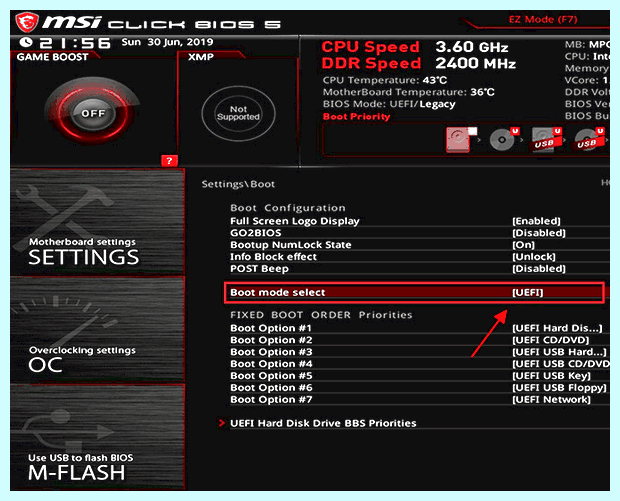Select the second USB boot priority icon
This screenshot has height=501, width=620.
point(589,140)
